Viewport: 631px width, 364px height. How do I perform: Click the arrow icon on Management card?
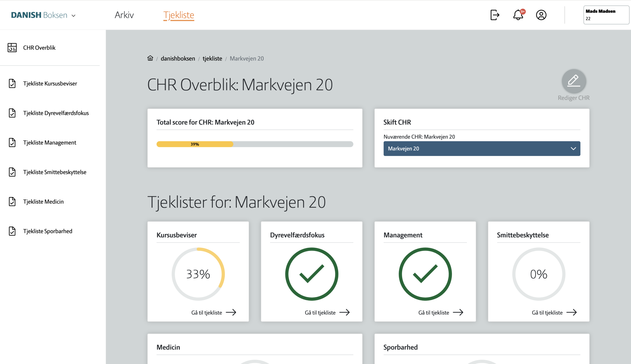pos(458,312)
